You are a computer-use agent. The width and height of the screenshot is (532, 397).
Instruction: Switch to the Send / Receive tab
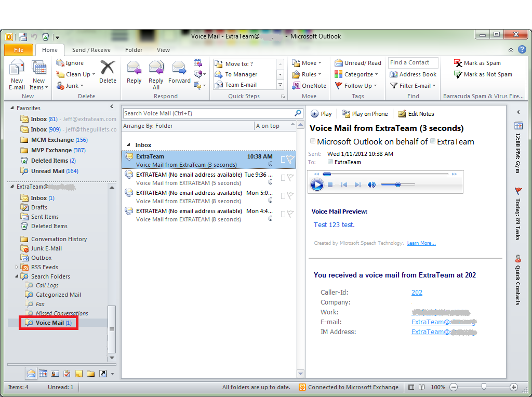pos(91,50)
